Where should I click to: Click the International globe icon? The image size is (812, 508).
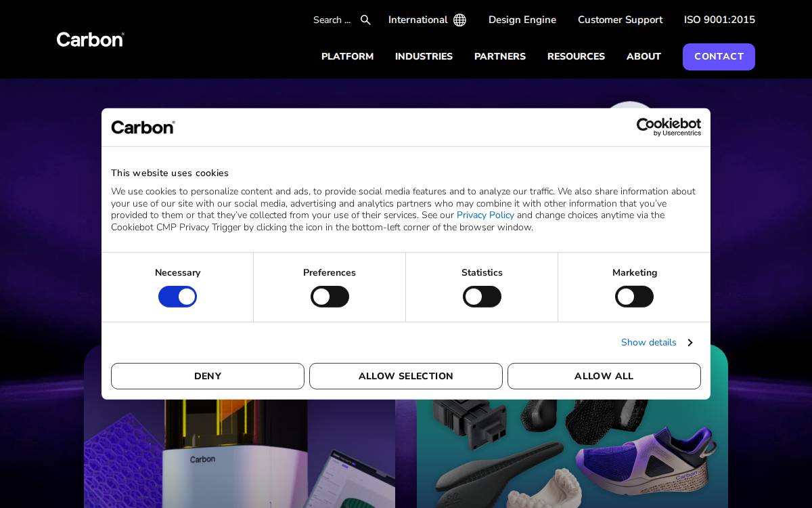(x=459, y=20)
